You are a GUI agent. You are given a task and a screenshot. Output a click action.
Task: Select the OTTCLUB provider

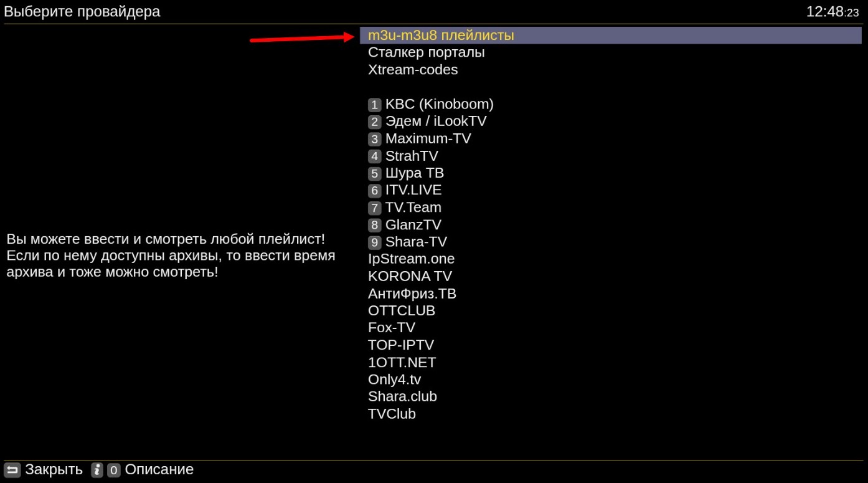coord(402,310)
